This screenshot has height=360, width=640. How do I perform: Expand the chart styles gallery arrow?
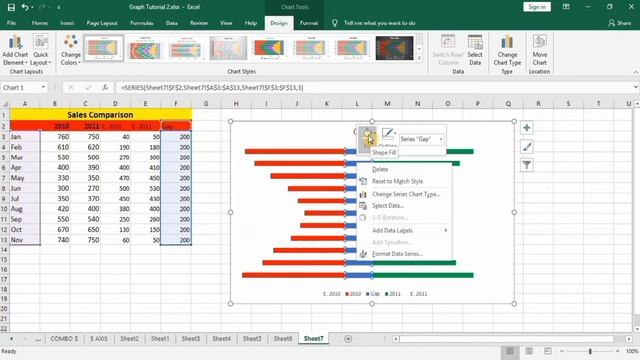[x=419, y=58]
